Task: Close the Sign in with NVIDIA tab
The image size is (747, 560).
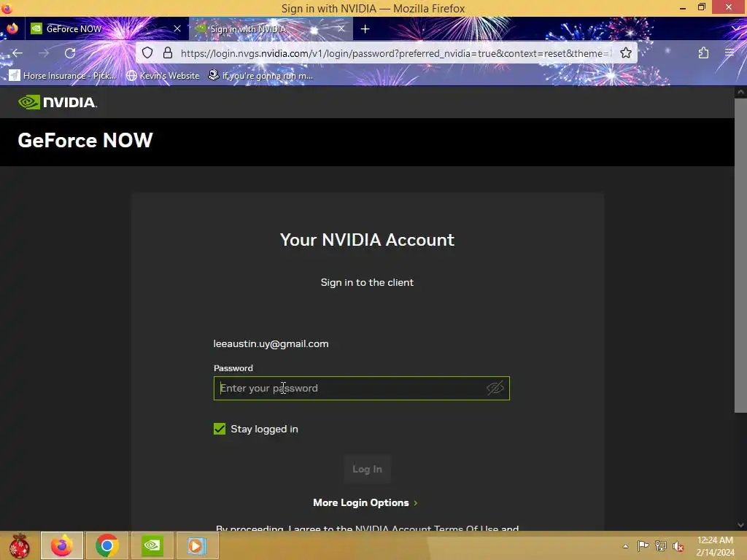Action: tap(341, 28)
